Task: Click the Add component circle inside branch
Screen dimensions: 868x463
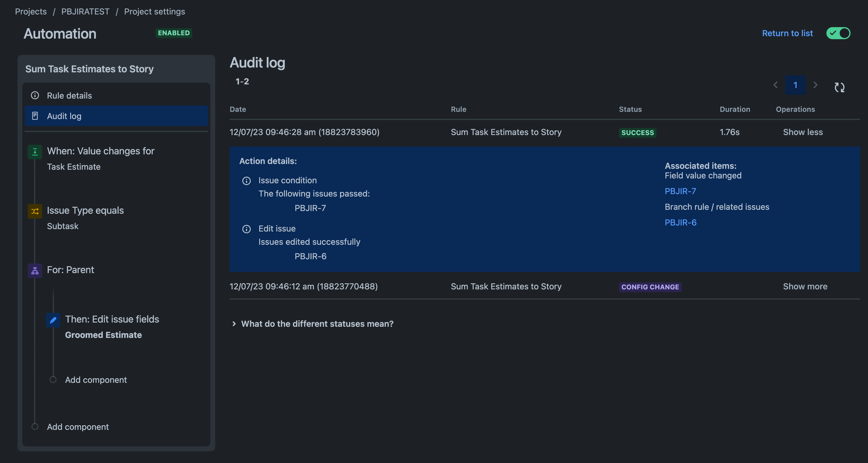Action: pos(53,380)
